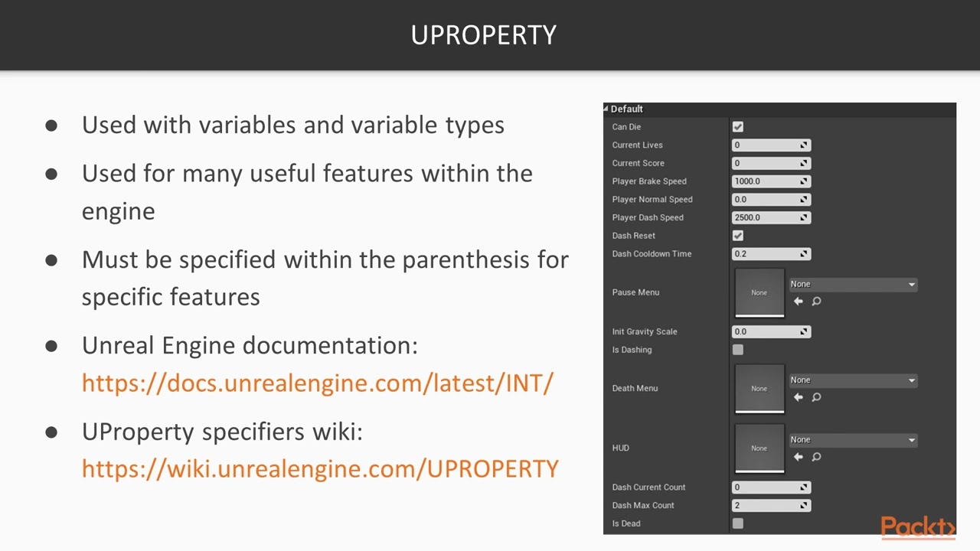980x551 pixels.
Task: Click Dash Max Count value field
Action: (x=771, y=505)
